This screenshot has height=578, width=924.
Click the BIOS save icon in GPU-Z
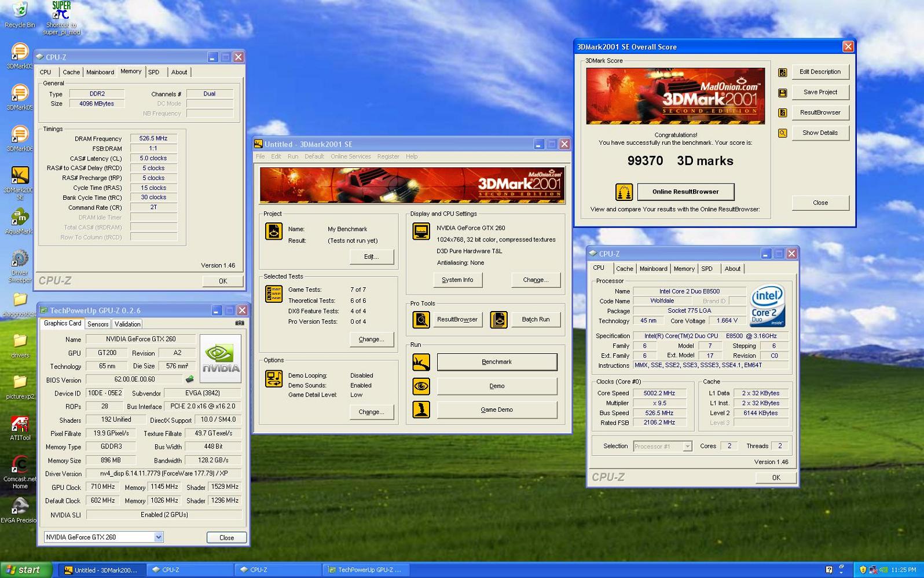click(189, 379)
